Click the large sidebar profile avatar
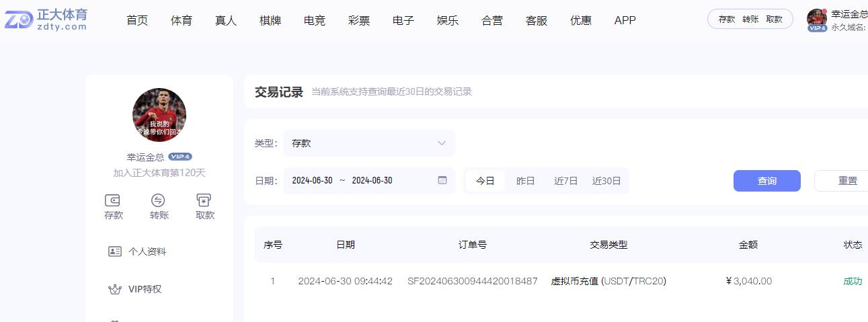The image size is (868, 322). coord(159,115)
